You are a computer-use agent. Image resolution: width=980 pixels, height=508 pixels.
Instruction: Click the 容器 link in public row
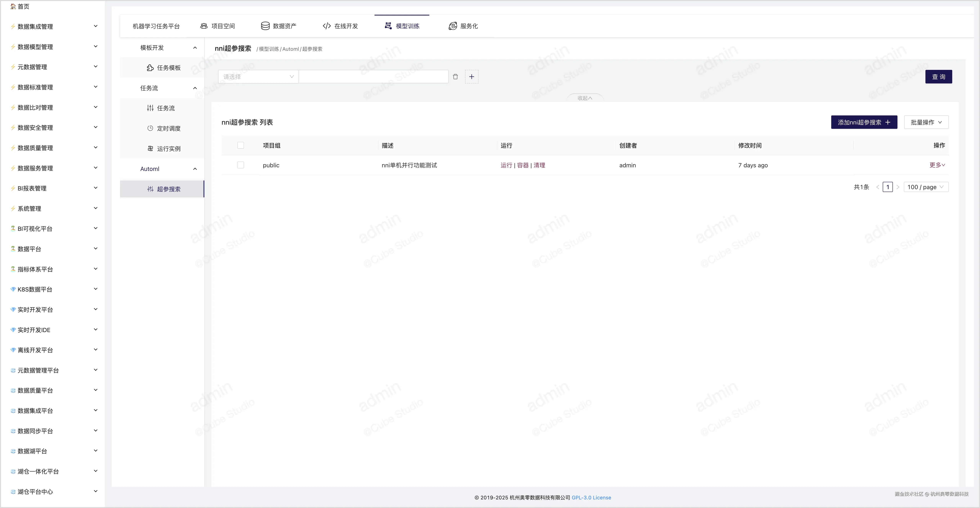click(523, 165)
